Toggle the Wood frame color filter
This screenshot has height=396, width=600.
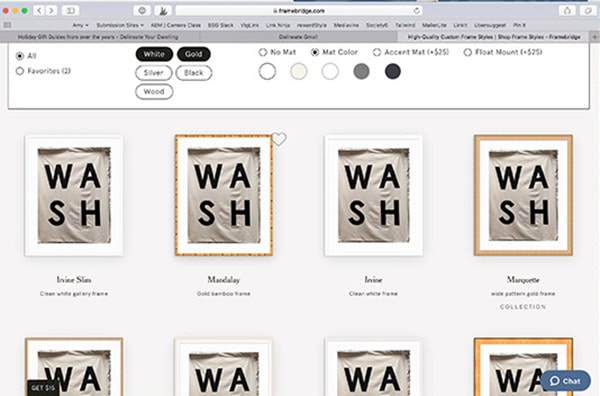154,92
